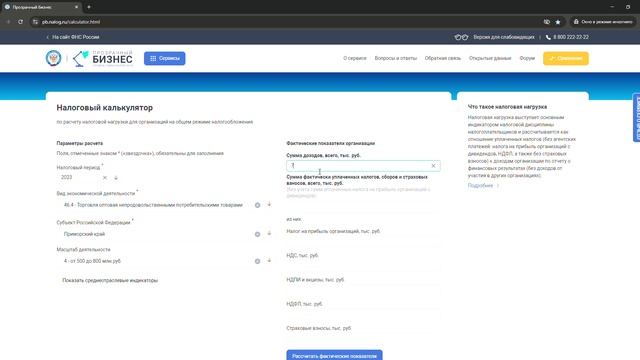
Task: Open a new browser tab with plus icon
Action: (x=89, y=7)
